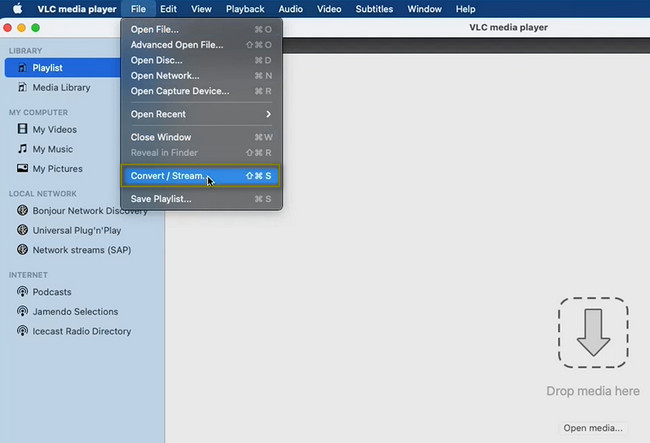Choose Open File... from File menu
This screenshot has height=443, width=650.
coord(201,29)
